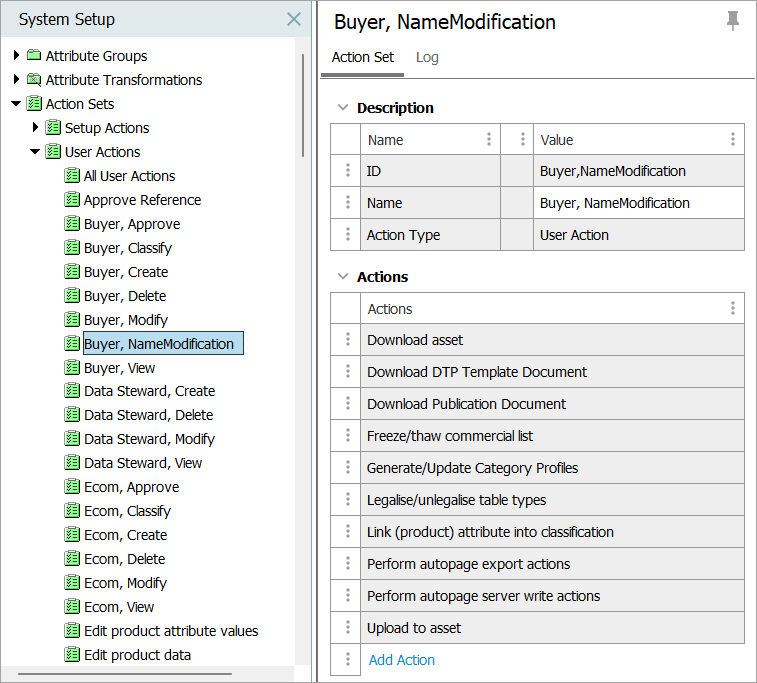Click the Attribute Transformations folder icon

click(34, 80)
